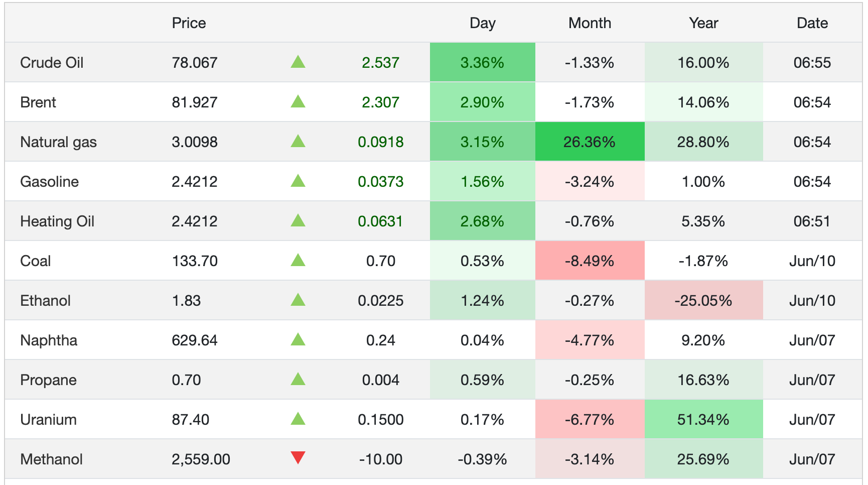
Task: Click Methanol change value -10.00
Action: (x=381, y=459)
